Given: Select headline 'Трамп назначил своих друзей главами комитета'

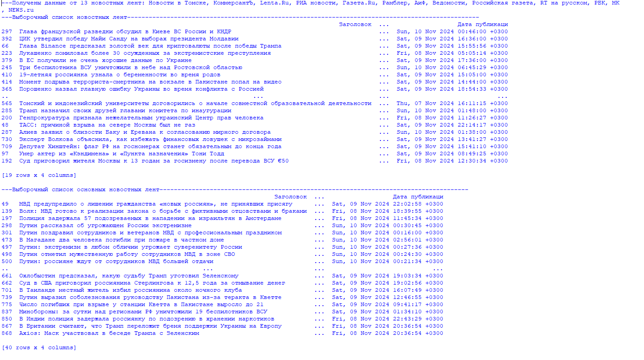Looking at the screenshot, I should point(125,110).
